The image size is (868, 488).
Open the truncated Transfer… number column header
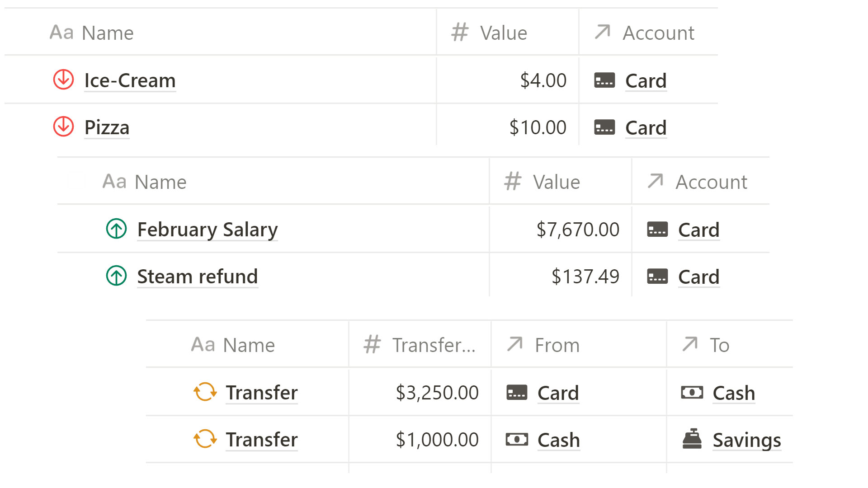pyautogui.click(x=433, y=345)
